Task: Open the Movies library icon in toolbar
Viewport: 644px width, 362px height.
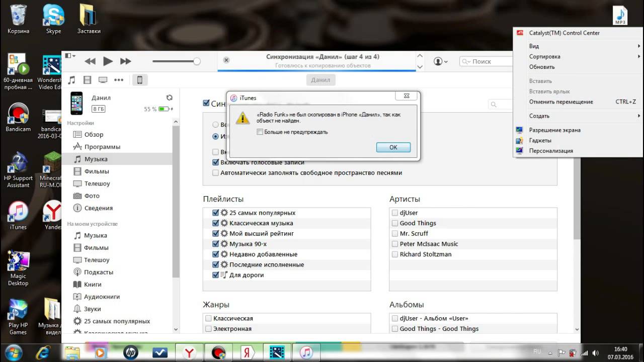Action: (88, 80)
